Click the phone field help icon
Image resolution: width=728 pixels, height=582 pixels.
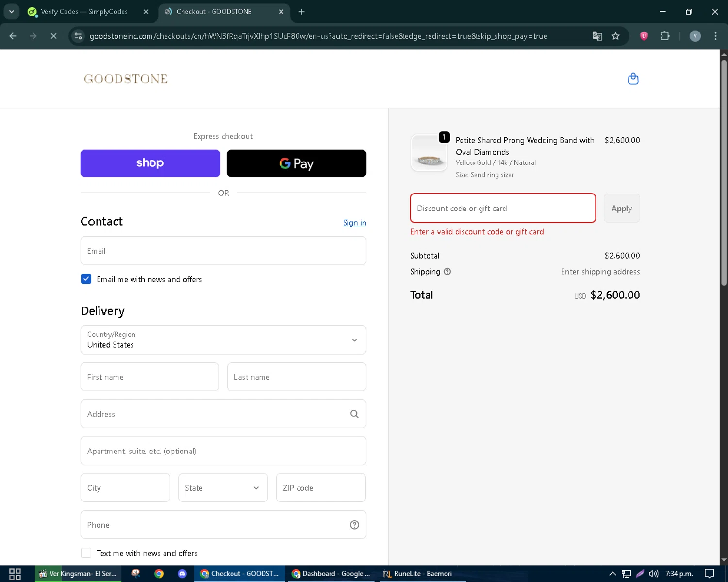(354, 525)
